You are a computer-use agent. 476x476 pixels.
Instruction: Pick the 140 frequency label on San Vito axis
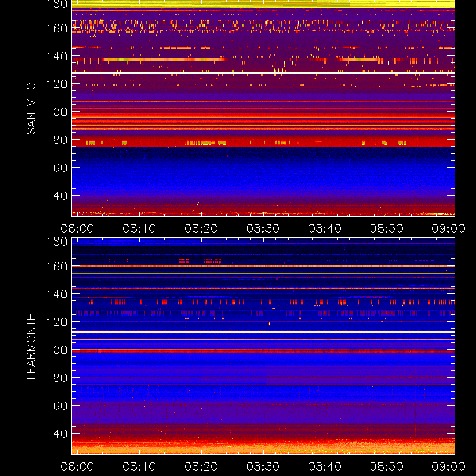(57, 56)
